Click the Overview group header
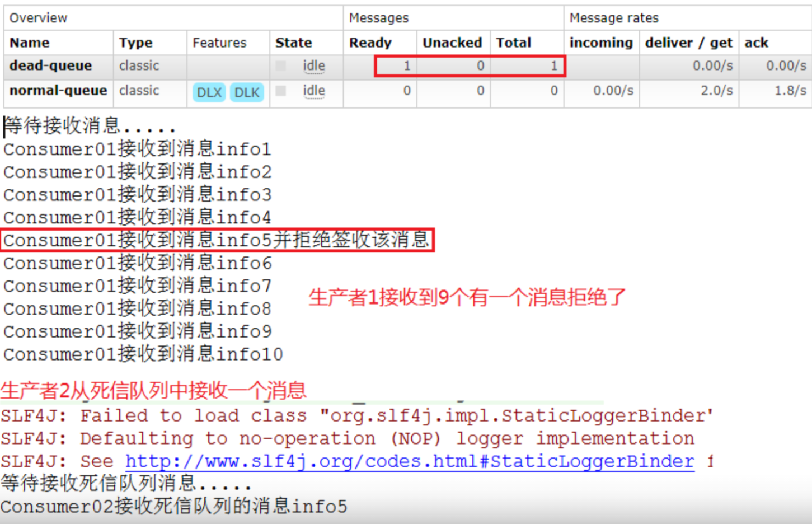Screen dimensions: 812x524 coord(38,18)
